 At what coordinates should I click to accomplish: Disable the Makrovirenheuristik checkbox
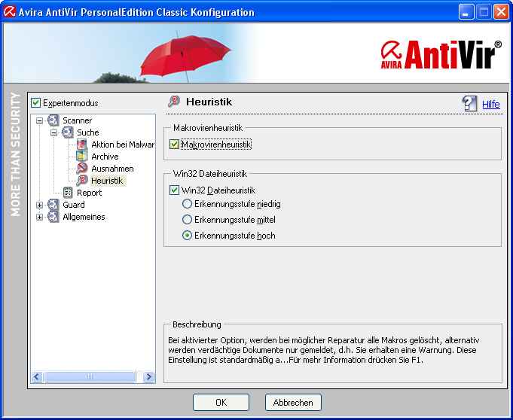click(x=174, y=145)
